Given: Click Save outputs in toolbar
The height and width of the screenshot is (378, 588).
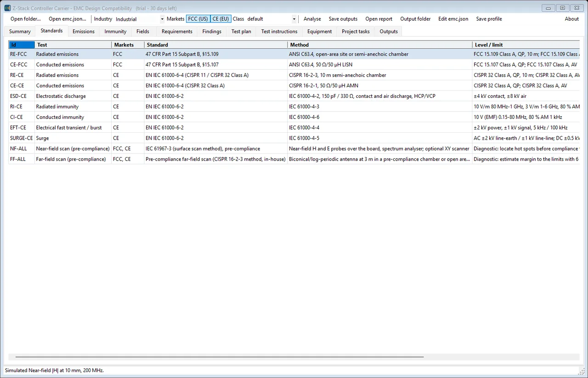Looking at the screenshot, I should (343, 19).
